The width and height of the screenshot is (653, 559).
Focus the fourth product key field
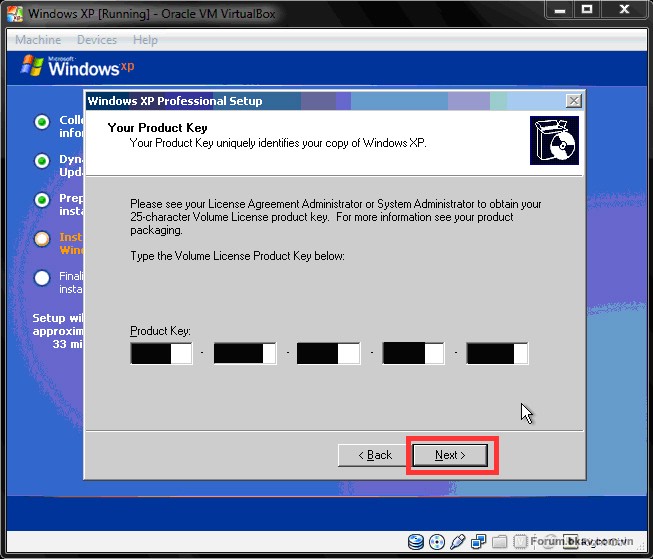pyautogui.click(x=413, y=353)
